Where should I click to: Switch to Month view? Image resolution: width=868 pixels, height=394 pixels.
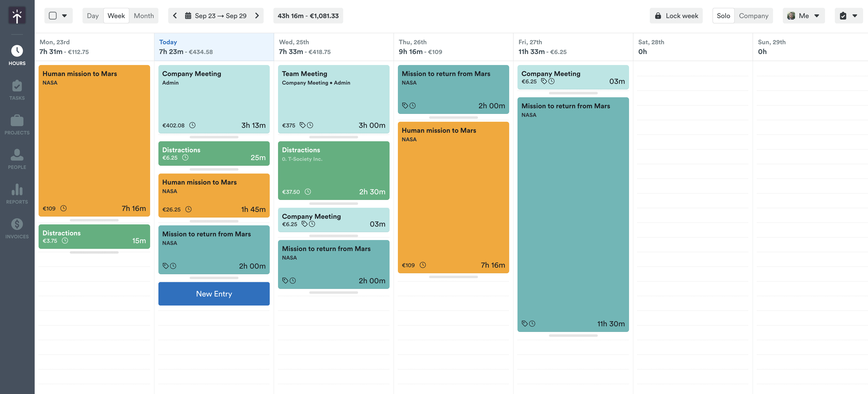(144, 15)
